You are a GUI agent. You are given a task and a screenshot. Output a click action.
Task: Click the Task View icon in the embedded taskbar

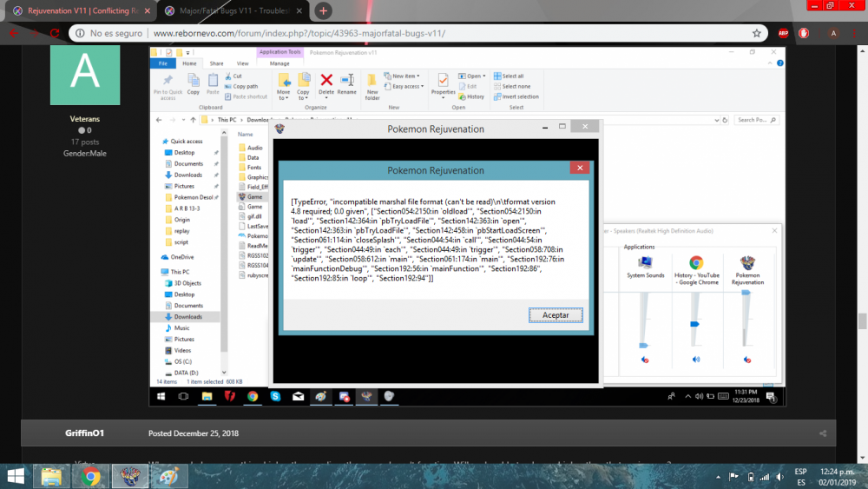pyautogui.click(x=183, y=396)
